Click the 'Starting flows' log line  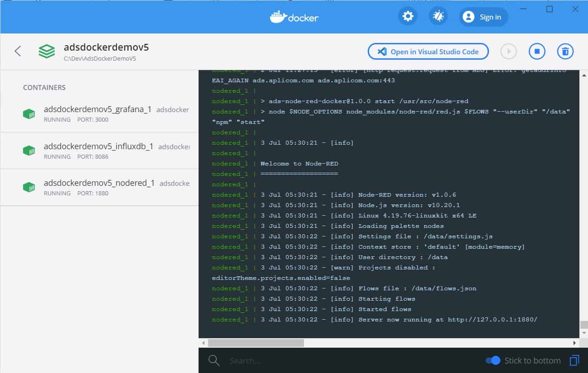coord(313,299)
